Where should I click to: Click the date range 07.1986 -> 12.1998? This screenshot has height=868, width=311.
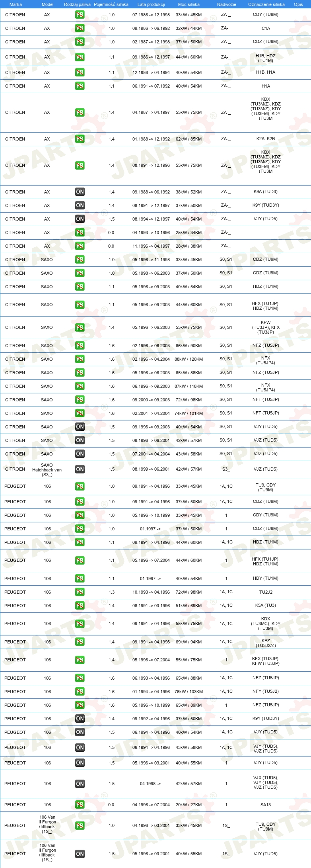[x=151, y=15]
